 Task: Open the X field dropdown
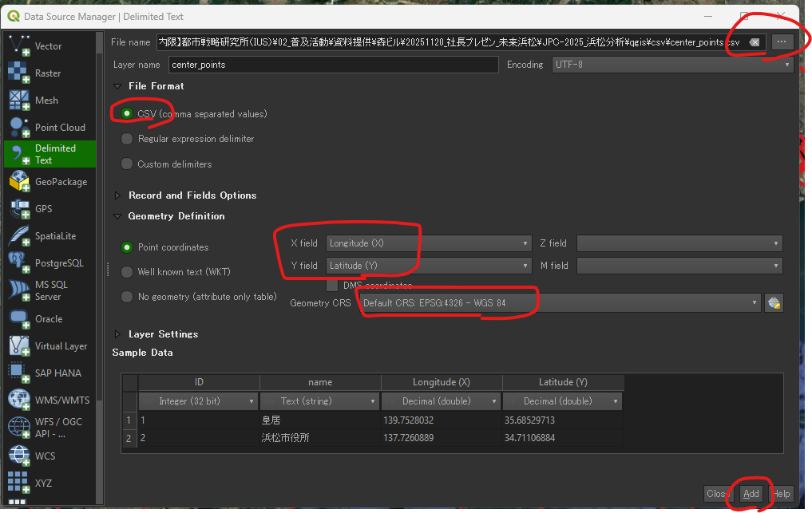point(429,243)
